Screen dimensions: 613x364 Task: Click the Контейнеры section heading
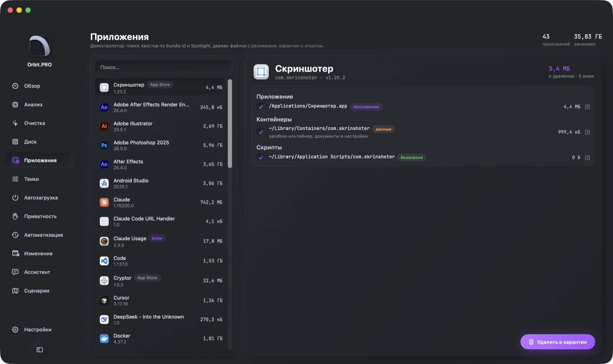274,119
